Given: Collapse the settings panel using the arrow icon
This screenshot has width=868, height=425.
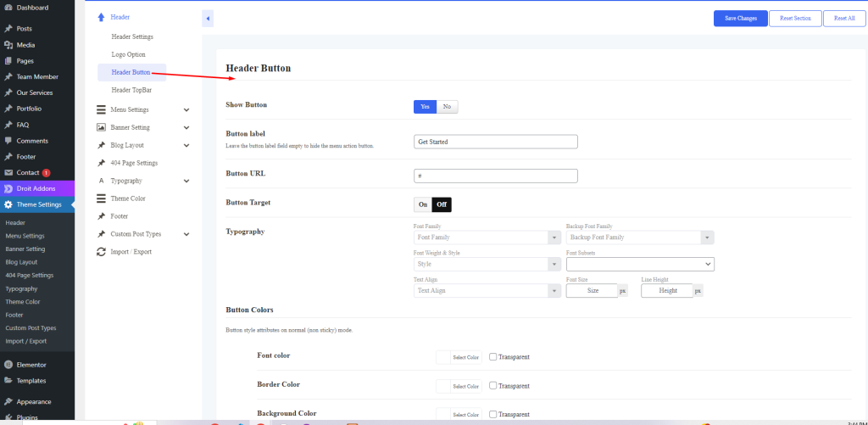Looking at the screenshot, I should click(x=208, y=18).
